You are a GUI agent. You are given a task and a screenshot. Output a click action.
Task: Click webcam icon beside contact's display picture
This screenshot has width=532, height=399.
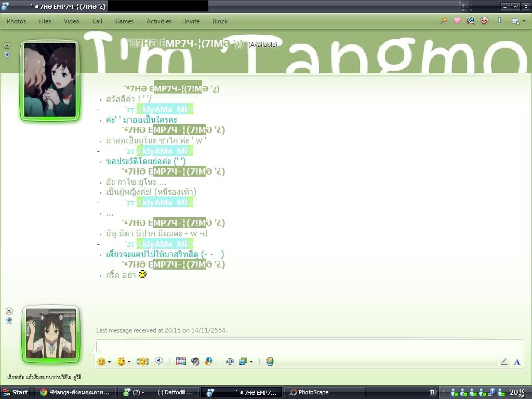pos(7,55)
